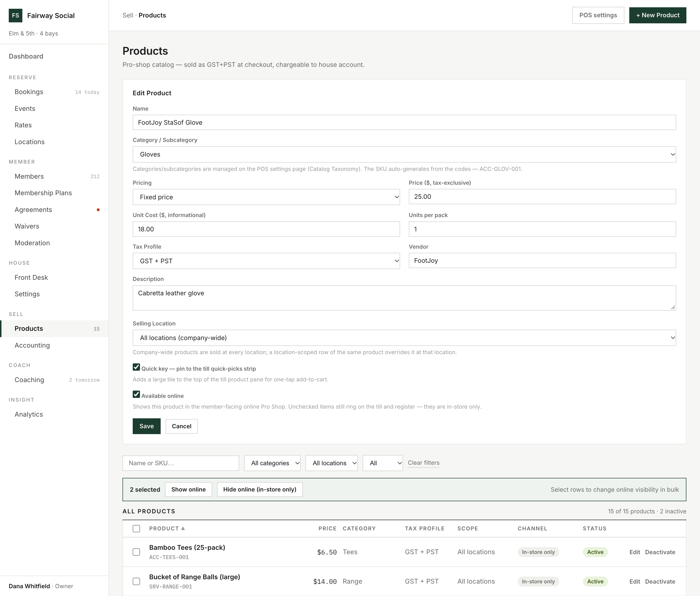The height and width of the screenshot is (596, 700).
Task: Open Agreements in the sidebar
Action: [x=54, y=210]
